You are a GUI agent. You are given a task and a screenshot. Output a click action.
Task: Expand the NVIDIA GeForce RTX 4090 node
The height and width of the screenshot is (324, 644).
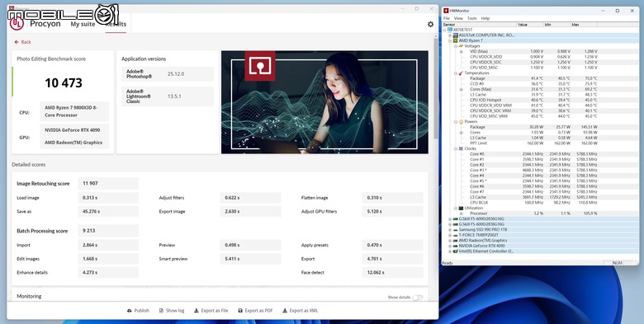[450, 246]
